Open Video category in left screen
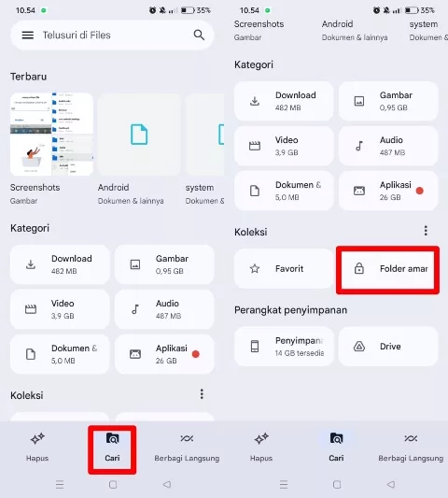Screen dimensions: 448x498 [x=60, y=309]
